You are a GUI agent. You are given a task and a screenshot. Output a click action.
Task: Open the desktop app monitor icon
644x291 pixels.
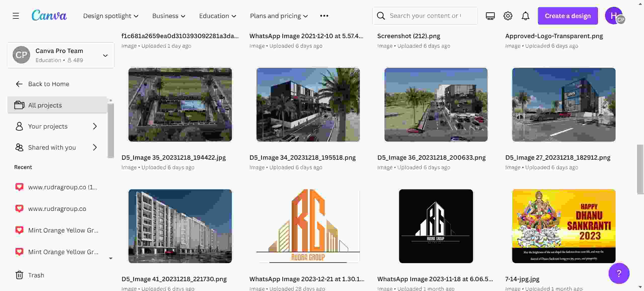click(x=490, y=16)
